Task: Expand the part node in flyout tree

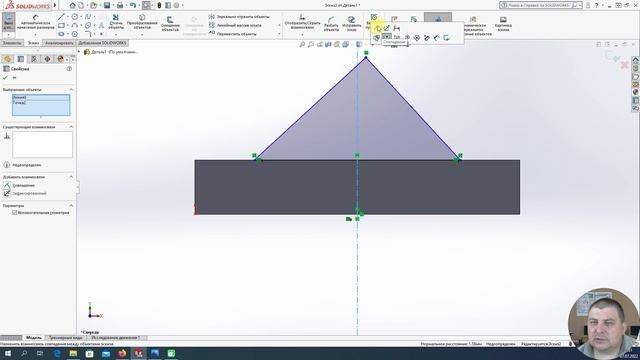Action: [x=80, y=52]
